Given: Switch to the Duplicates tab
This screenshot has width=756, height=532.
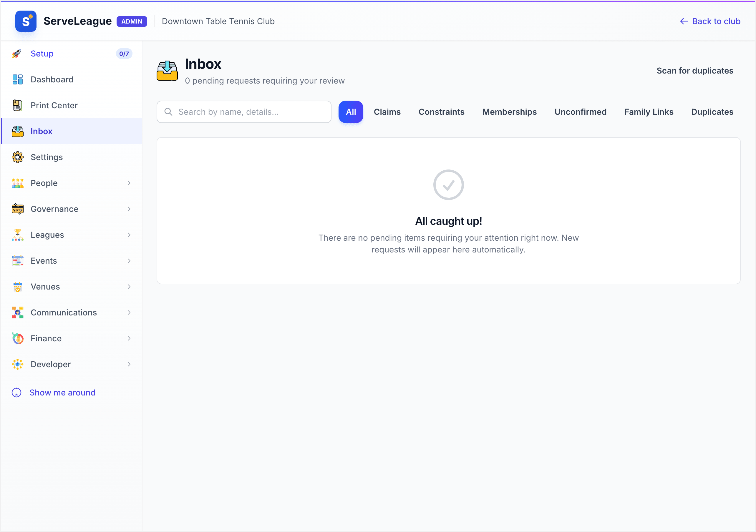Looking at the screenshot, I should click(712, 112).
